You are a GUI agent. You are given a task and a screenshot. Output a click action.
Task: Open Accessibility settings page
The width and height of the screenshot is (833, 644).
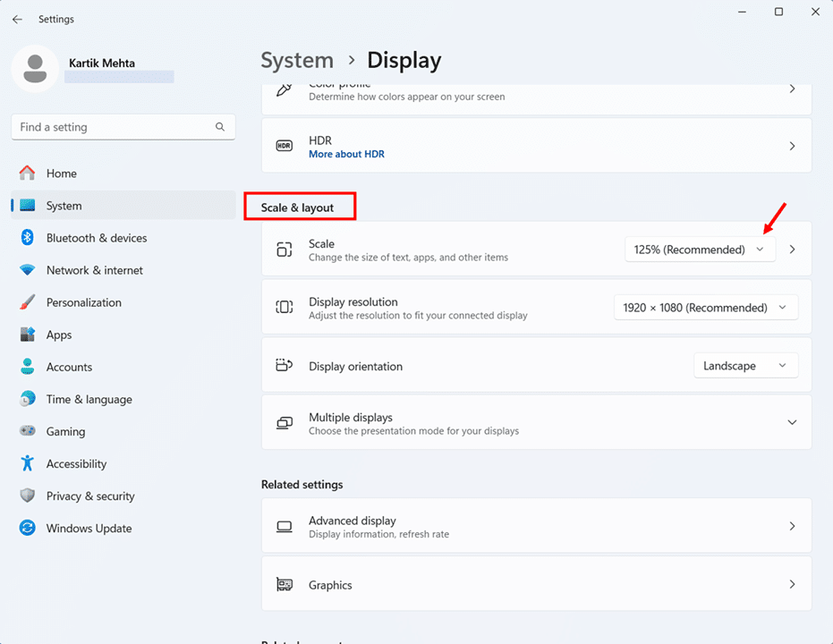tap(123, 464)
